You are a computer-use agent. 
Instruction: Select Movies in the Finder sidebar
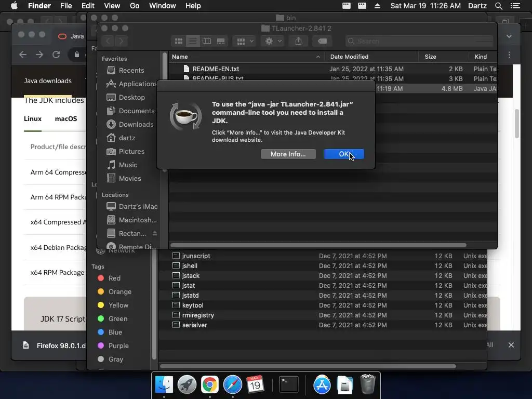click(x=124, y=179)
